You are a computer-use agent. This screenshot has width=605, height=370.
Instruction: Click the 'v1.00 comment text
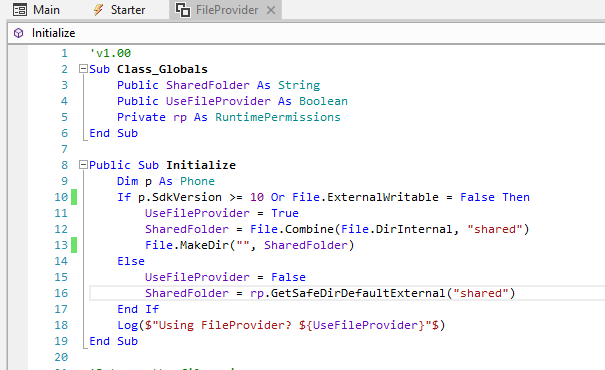pyautogui.click(x=110, y=53)
